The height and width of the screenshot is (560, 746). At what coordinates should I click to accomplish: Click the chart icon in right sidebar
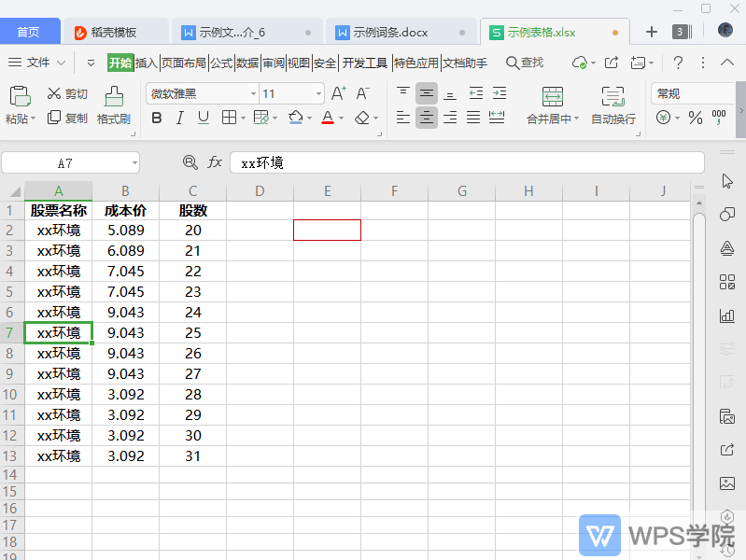pyautogui.click(x=727, y=315)
